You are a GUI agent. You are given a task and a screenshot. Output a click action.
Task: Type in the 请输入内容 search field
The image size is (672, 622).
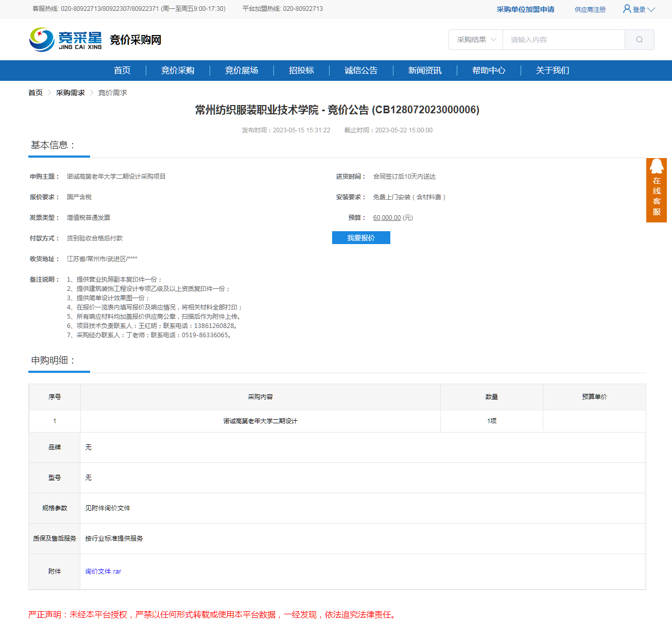563,40
